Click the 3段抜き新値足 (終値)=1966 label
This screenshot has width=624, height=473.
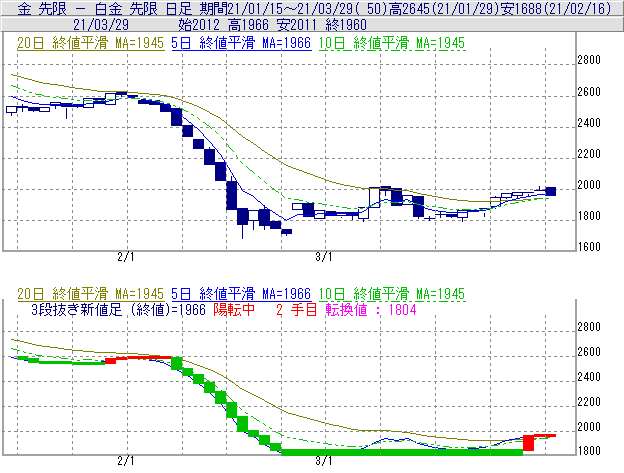click(x=118, y=310)
